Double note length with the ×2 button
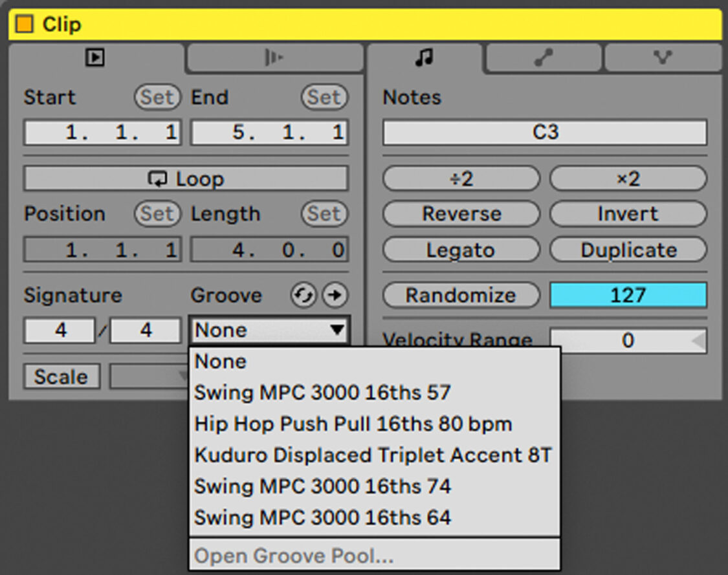 click(628, 179)
